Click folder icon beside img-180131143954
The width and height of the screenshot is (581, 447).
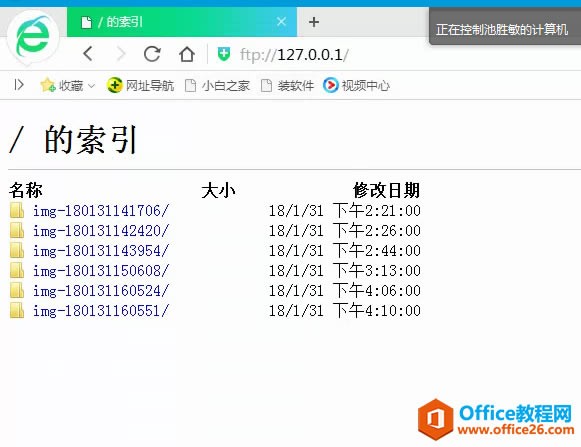point(17,250)
